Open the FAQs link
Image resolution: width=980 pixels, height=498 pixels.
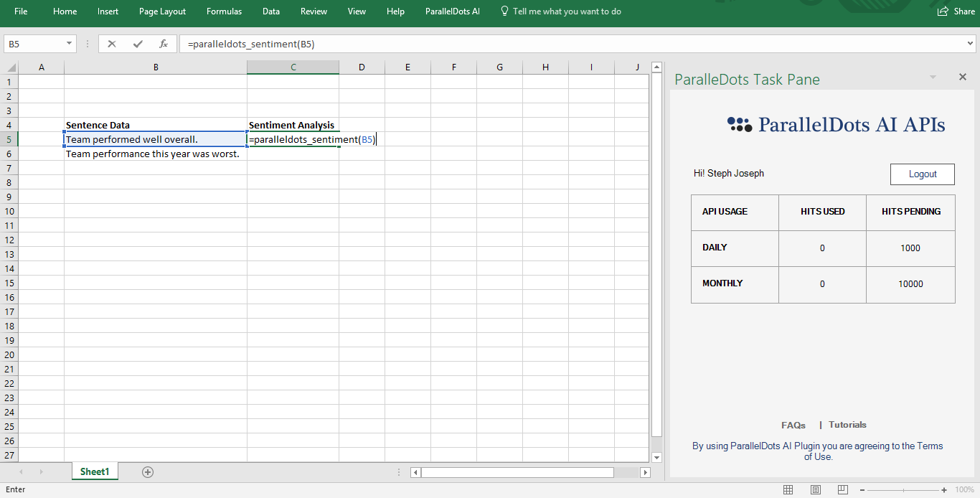[x=793, y=425]
